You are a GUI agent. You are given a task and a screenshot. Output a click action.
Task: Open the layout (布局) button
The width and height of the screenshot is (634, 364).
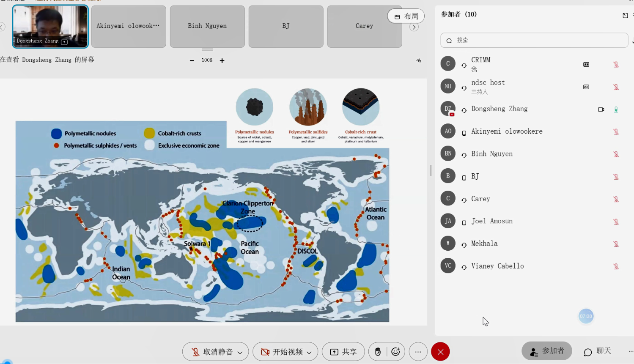tap(406, 16)
